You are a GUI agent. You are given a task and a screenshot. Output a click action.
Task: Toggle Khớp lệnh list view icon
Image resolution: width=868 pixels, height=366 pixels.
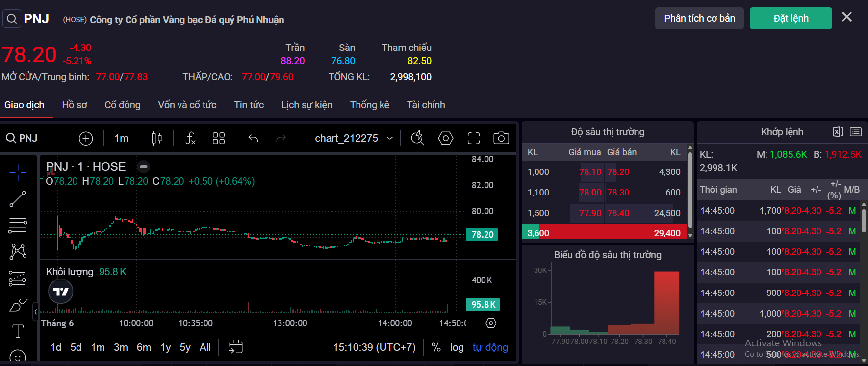coord(856,132)
